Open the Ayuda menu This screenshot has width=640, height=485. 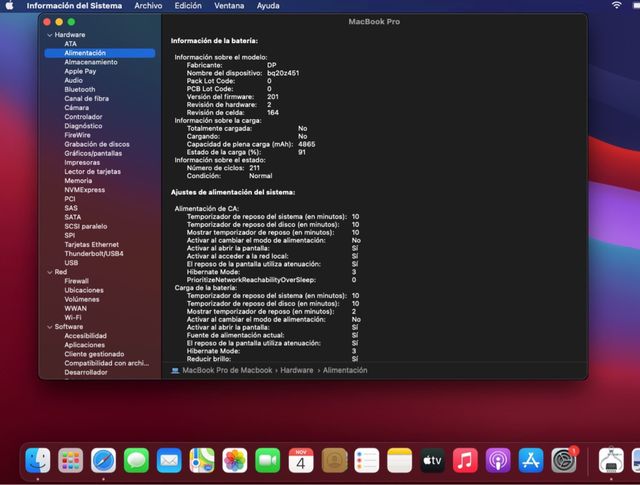pyautogui.click(x=268, y=6)
